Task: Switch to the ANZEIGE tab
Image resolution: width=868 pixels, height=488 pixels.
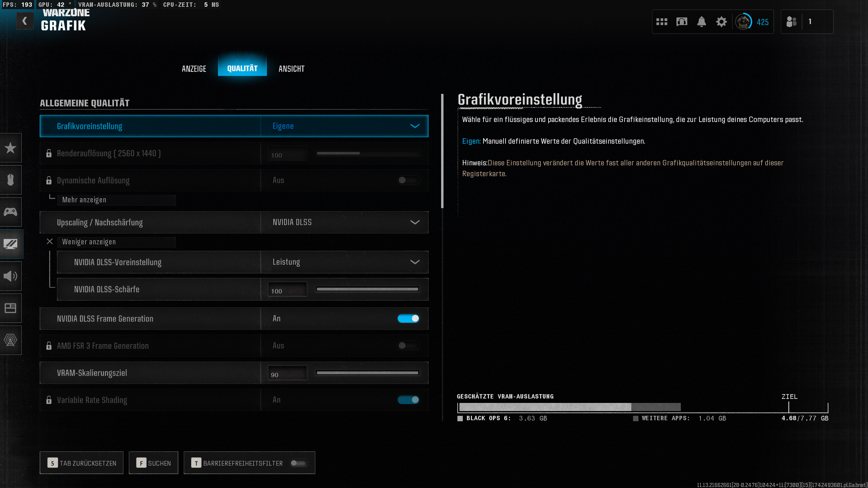Action: click(194, 69)
